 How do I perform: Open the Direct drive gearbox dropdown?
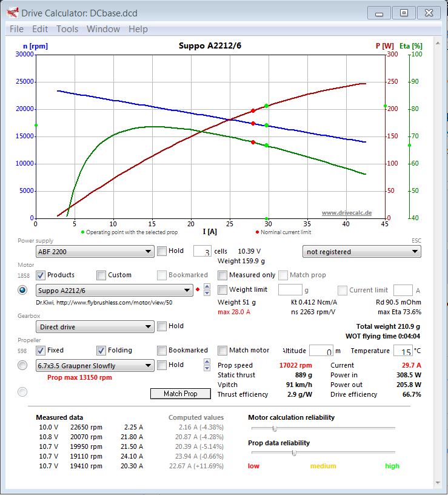(95, 327)
